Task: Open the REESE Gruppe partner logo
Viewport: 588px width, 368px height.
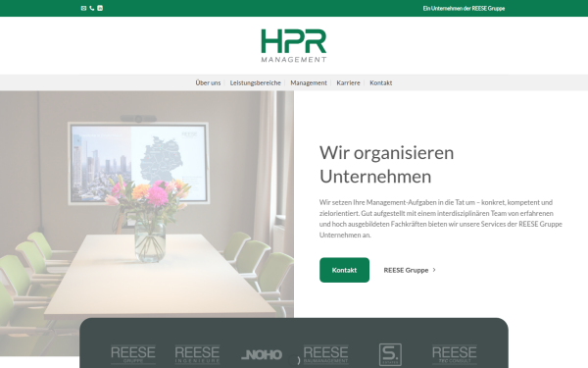Action: 133,354
